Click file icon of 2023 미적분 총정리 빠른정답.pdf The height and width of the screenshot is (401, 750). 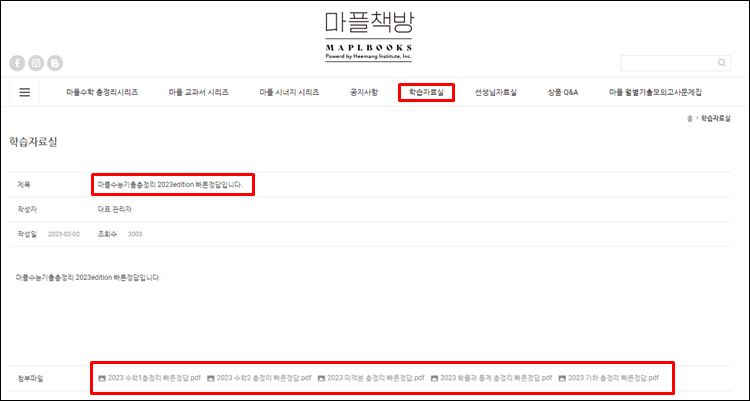321,378
